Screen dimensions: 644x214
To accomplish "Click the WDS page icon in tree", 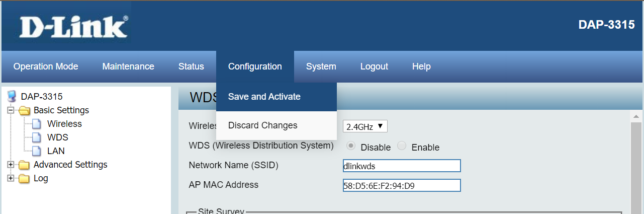I will [36, 137].
